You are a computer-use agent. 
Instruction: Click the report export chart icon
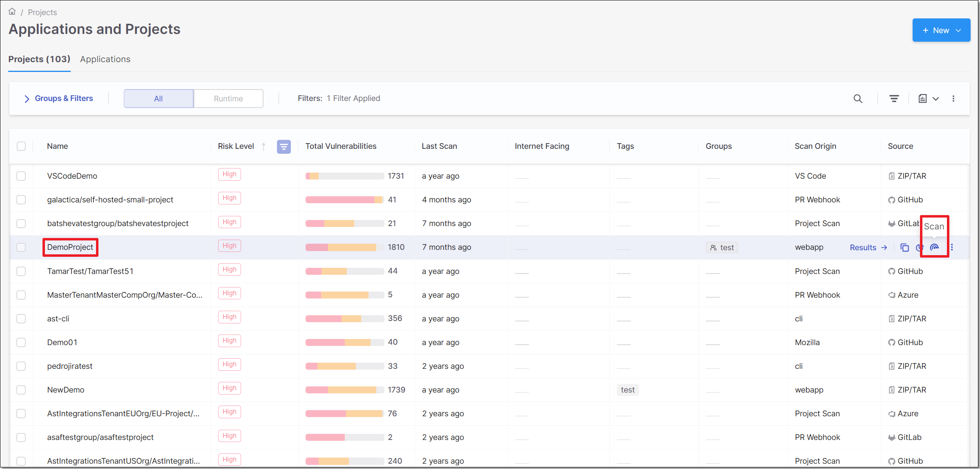pos(922,99)
